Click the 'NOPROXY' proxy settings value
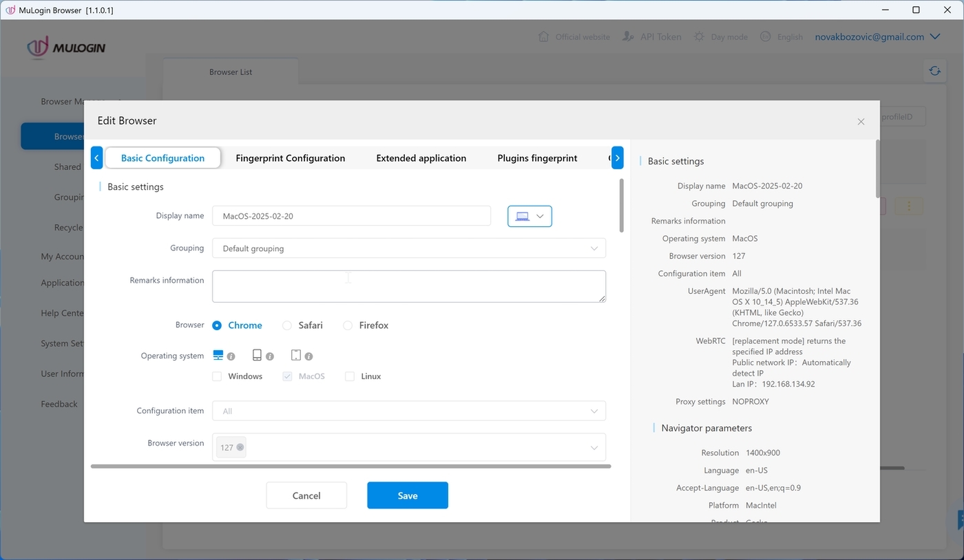The height and width of the screenshot is (560, 964). tap(751, 402)
